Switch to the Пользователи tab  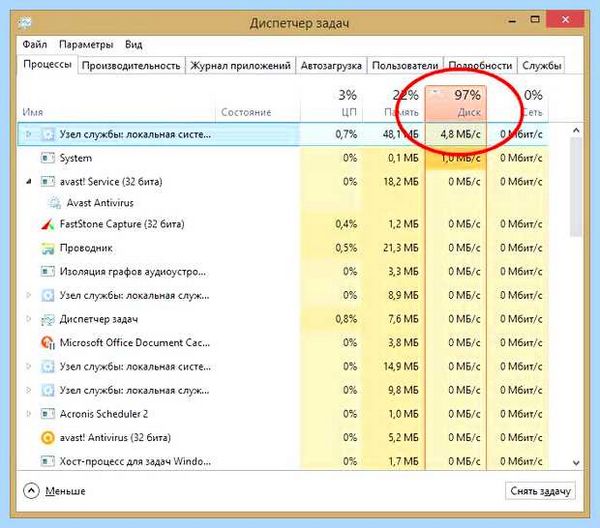pyautogui.click(x=405, y=66)
